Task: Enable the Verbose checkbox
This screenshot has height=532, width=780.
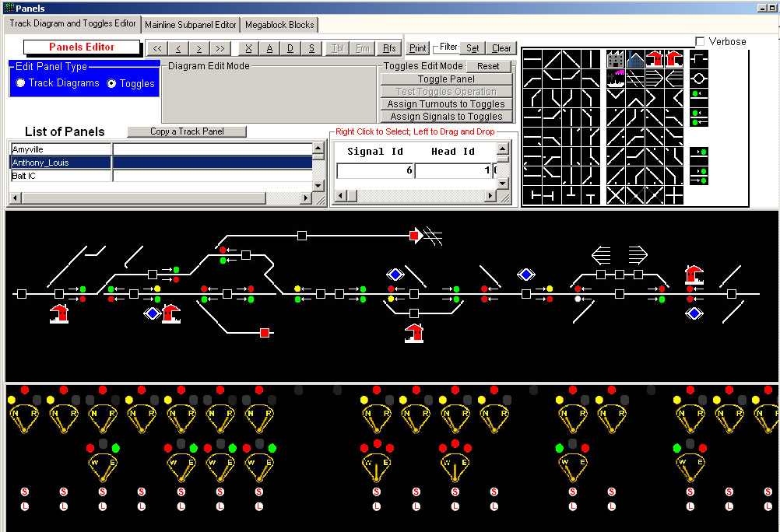Action: coord(700,41)
